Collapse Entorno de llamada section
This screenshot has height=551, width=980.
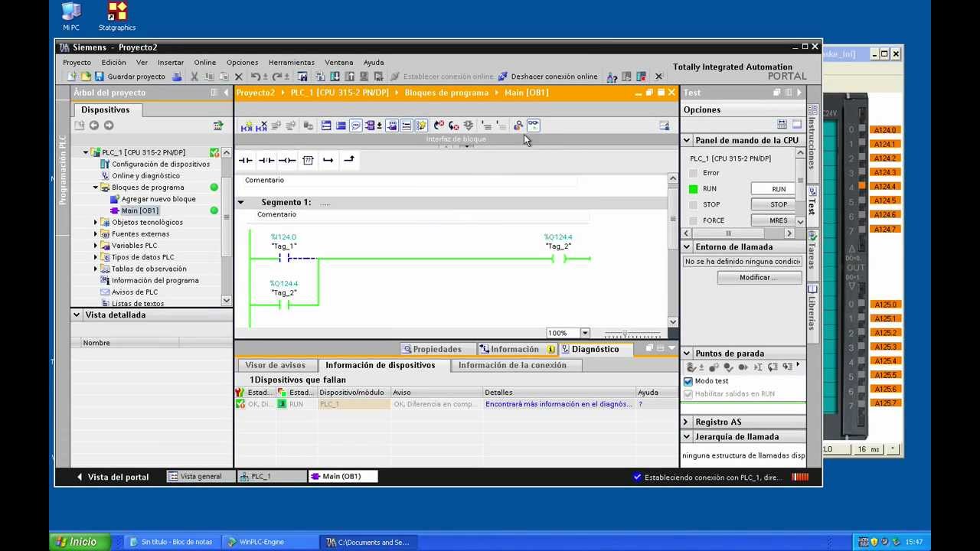click(687, 247)
